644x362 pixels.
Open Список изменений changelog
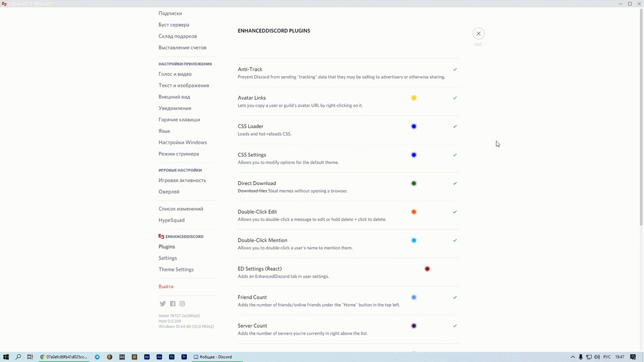coord(181,209)
